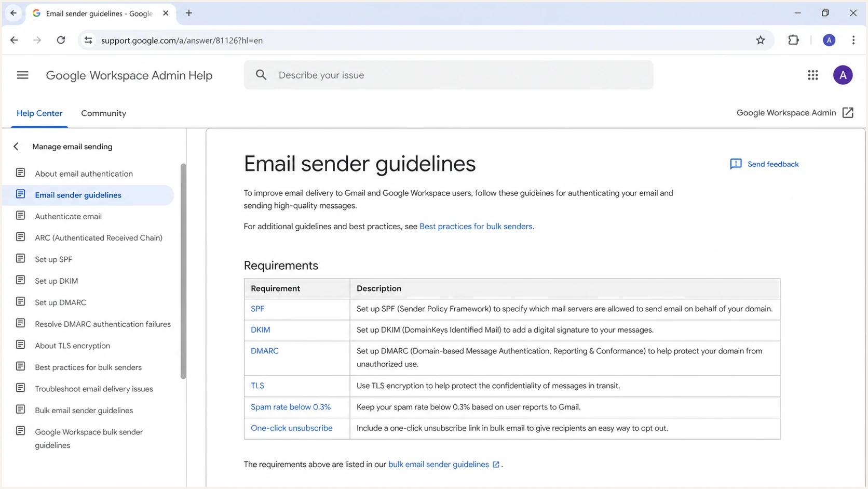Screen dimensions: 868x489
Task: Open a new browser tab
Action: (189, 13)
